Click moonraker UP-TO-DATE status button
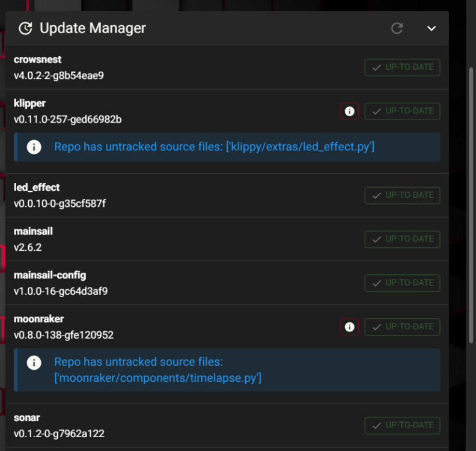This screenshot has height=451, width=476. point(402,327)
